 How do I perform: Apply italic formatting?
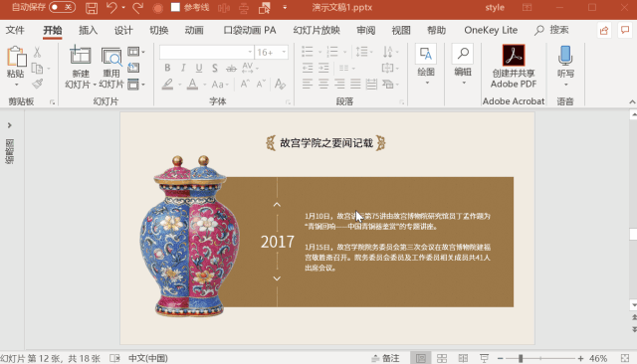click(x=183, y=68)
